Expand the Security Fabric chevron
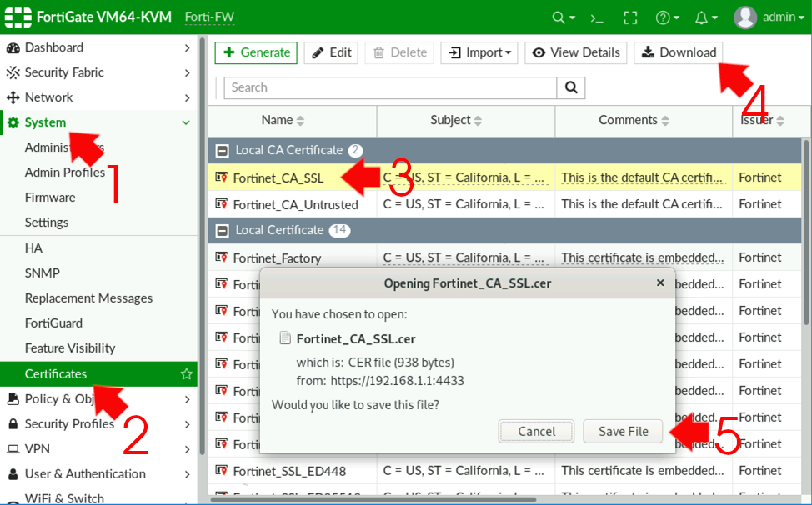Image resolution: width=812 pixels, height=505 pixels. [187, 73]
